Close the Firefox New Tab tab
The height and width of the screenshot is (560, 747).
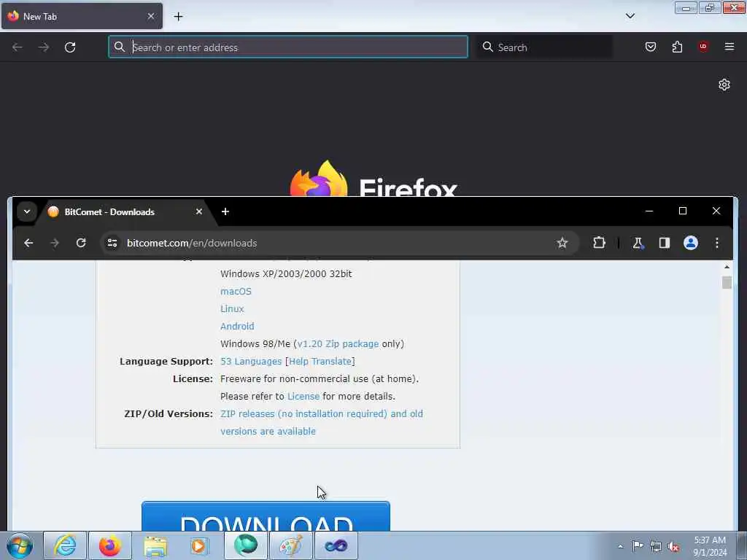[x=151, y=16]
